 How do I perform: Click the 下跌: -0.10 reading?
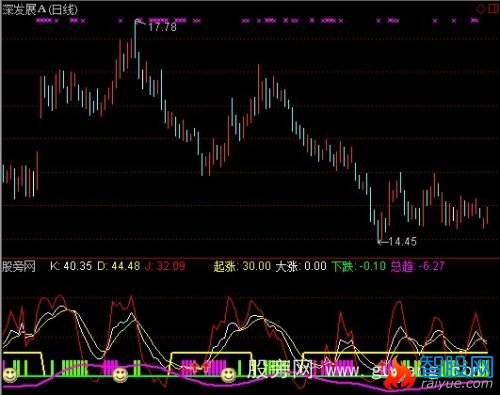tap(359, 266)
